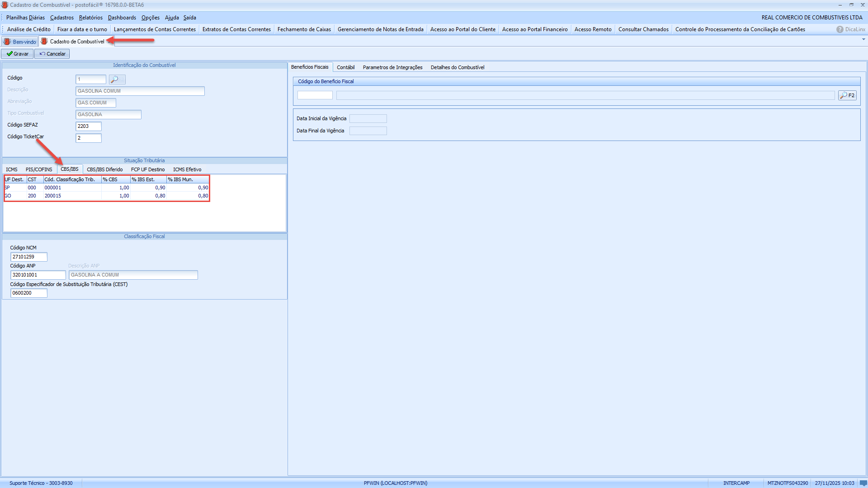Open the Contábil tab

[345, 67]
